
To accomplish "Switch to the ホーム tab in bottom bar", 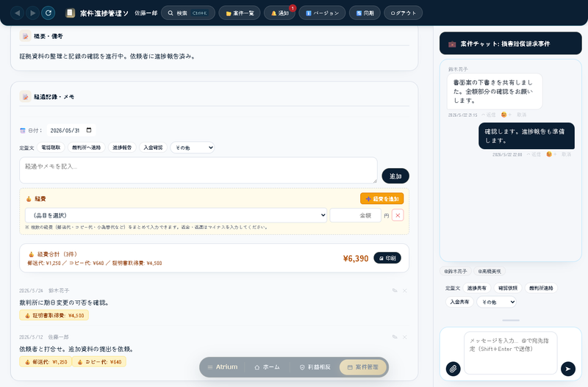I will tap(267, 367).
